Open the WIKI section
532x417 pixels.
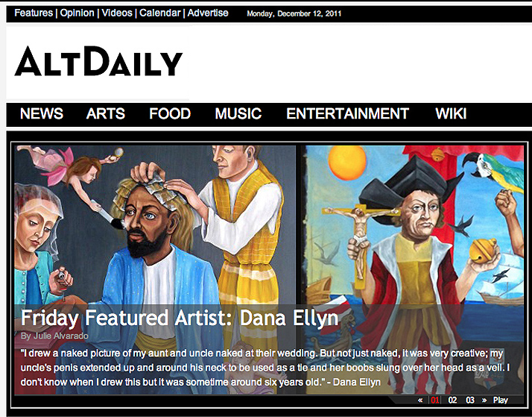pos(451,113)
